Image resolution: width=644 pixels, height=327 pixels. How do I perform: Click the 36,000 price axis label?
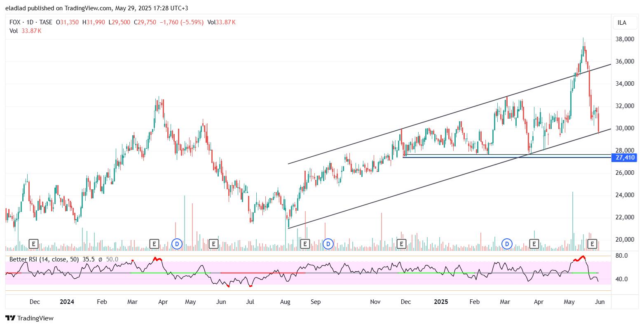[624, 61]
